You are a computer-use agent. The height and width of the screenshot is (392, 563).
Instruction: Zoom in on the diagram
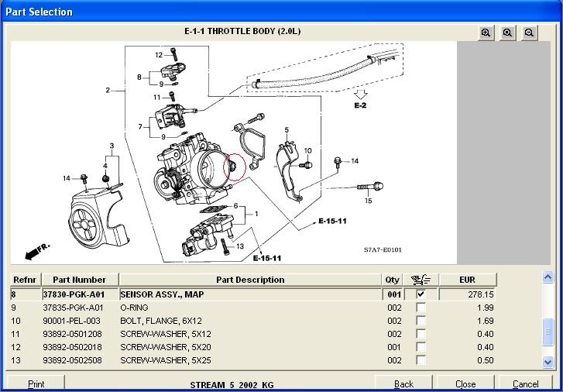click(x=486, y=33)
